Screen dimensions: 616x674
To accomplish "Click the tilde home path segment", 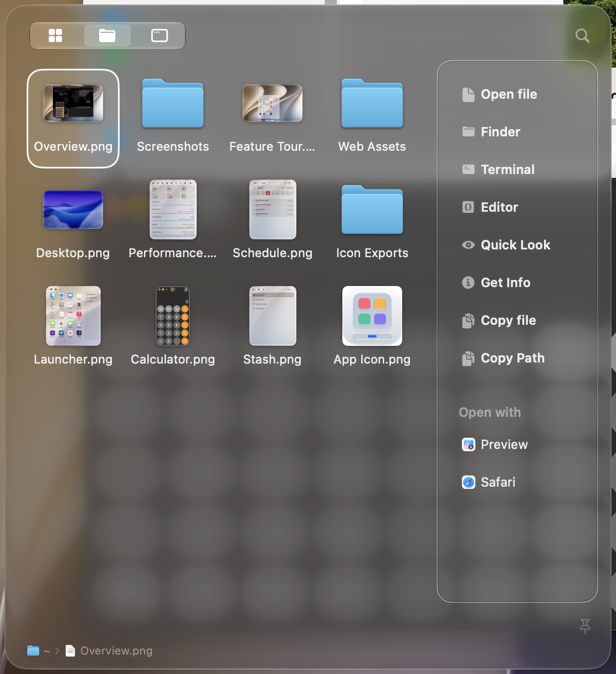I will coord(47,651).
